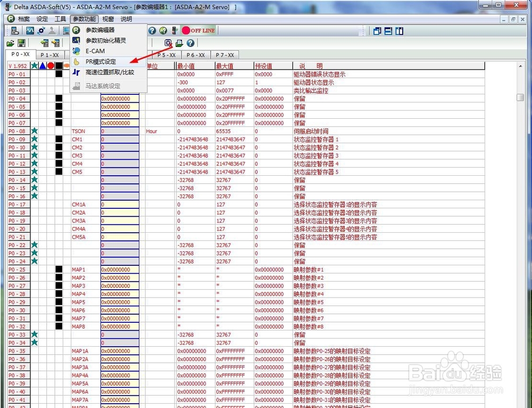The image size is (532, 408).
Task: Restore the inner parameter editor window
Action: coord(513,19)
